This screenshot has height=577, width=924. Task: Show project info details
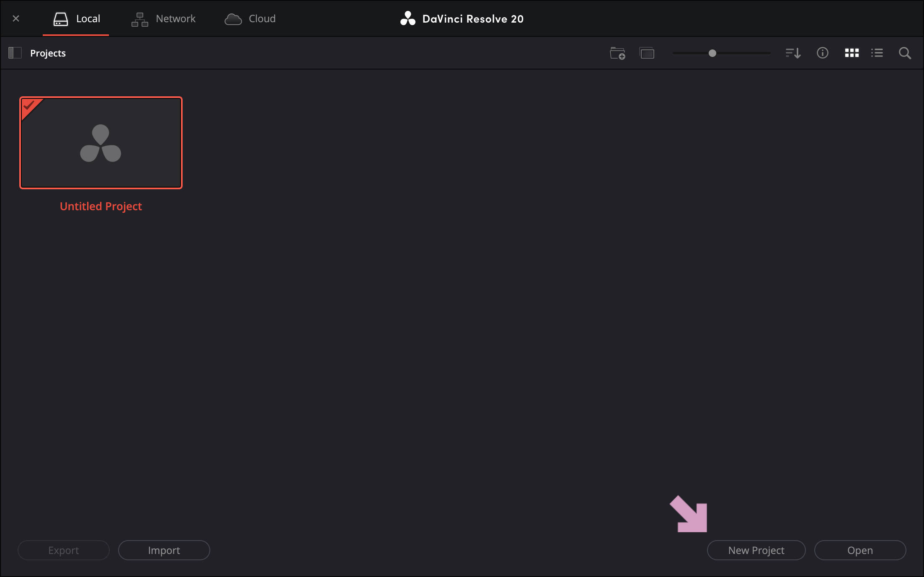(x=822, y=53)
